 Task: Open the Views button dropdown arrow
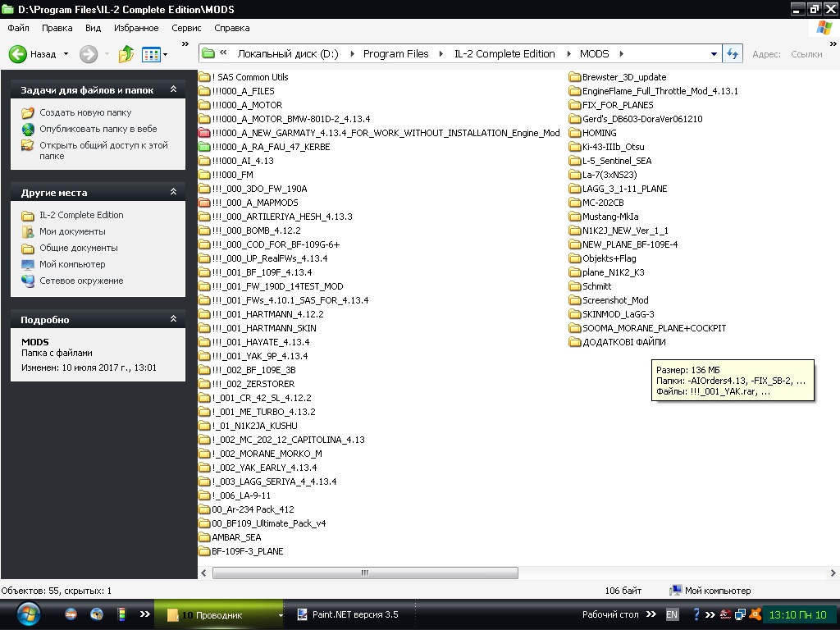165,54
